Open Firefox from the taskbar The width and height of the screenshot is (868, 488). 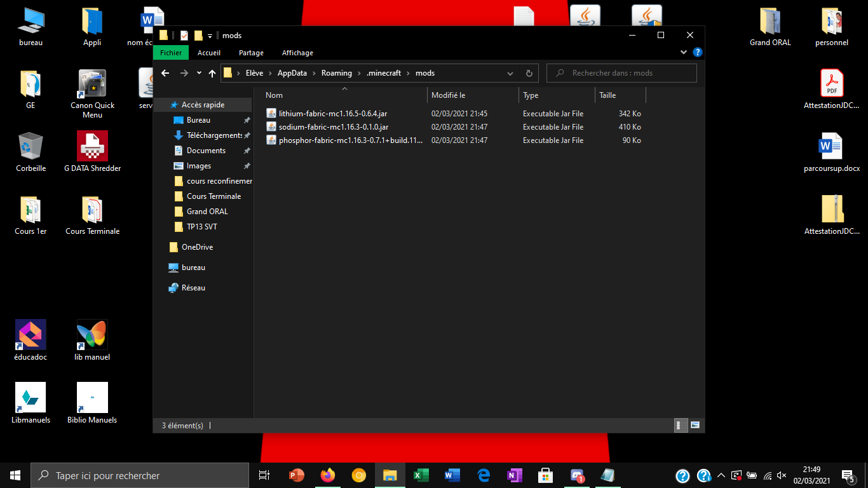pos(328,475)
